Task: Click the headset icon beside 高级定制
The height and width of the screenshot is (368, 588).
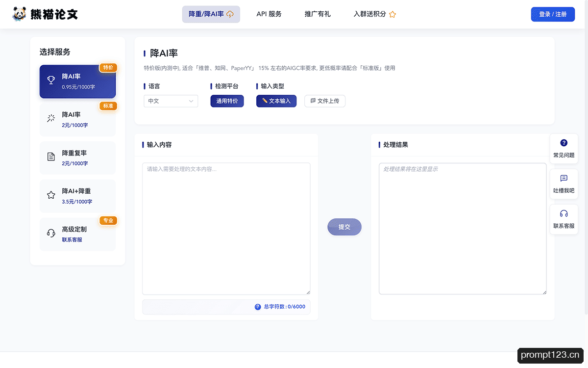Action: [51, 233]
